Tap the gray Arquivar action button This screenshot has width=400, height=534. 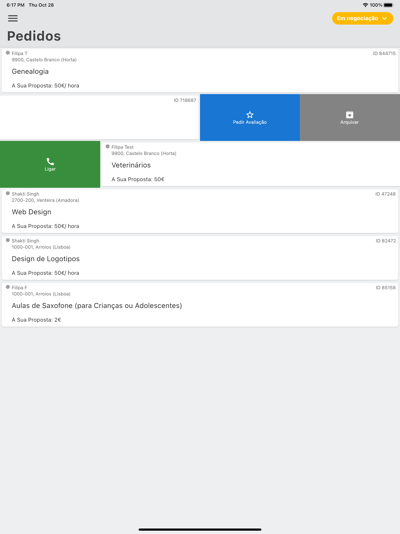pos(350,117)
